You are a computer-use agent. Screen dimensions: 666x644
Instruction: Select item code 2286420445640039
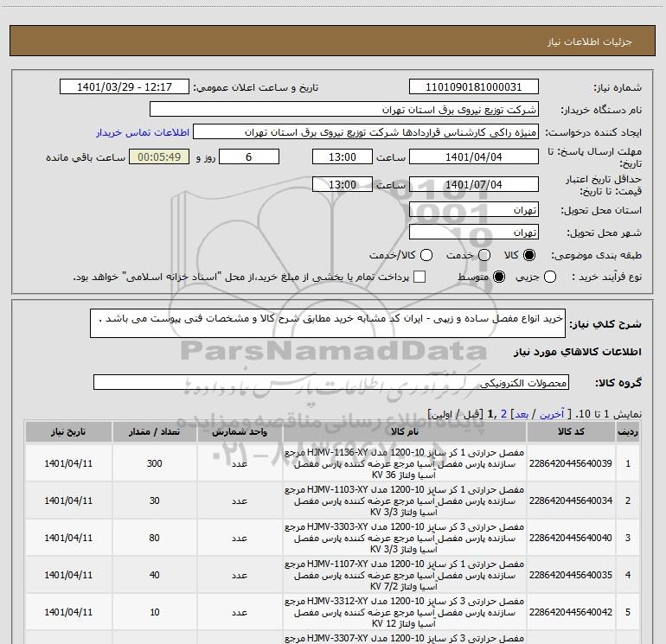[x=571, y=463]
